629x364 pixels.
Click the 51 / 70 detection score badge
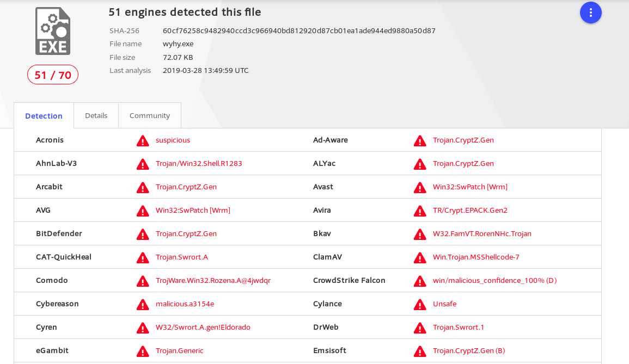(x=52, y=75)
